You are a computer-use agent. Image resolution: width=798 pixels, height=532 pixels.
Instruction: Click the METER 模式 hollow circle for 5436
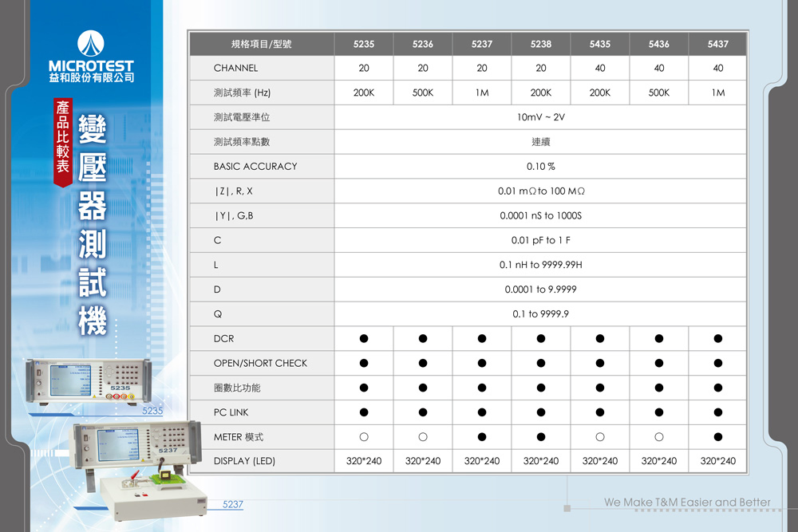point(659,437)
